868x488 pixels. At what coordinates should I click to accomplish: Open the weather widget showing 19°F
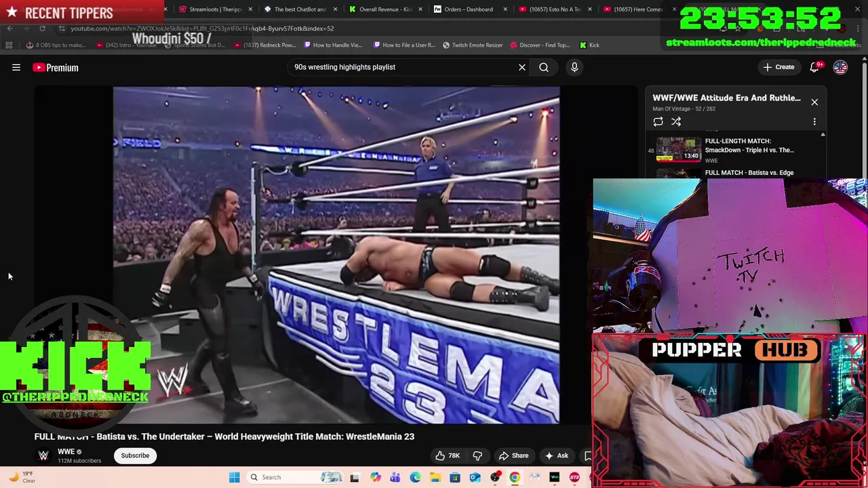pos(22,477)
